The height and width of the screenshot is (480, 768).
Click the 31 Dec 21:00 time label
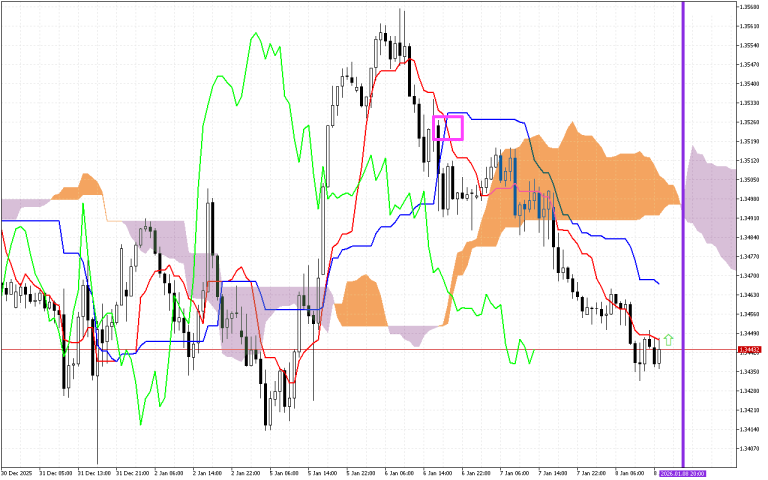[132, 473]
